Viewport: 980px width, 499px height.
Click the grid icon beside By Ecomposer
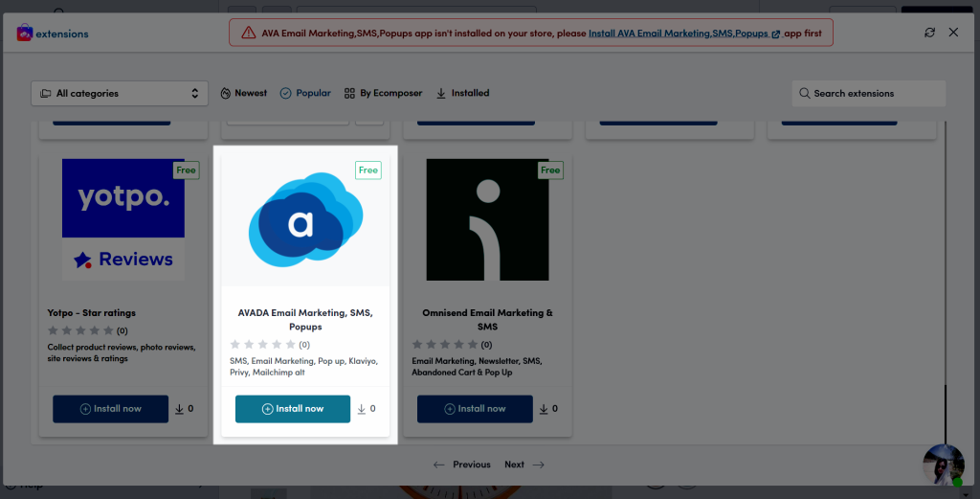(x=349, y=93)
